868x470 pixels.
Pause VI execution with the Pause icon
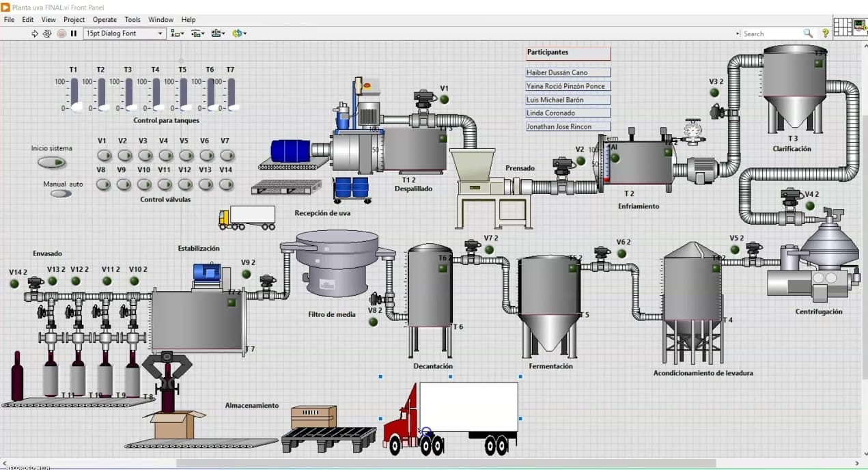[73, 33]
